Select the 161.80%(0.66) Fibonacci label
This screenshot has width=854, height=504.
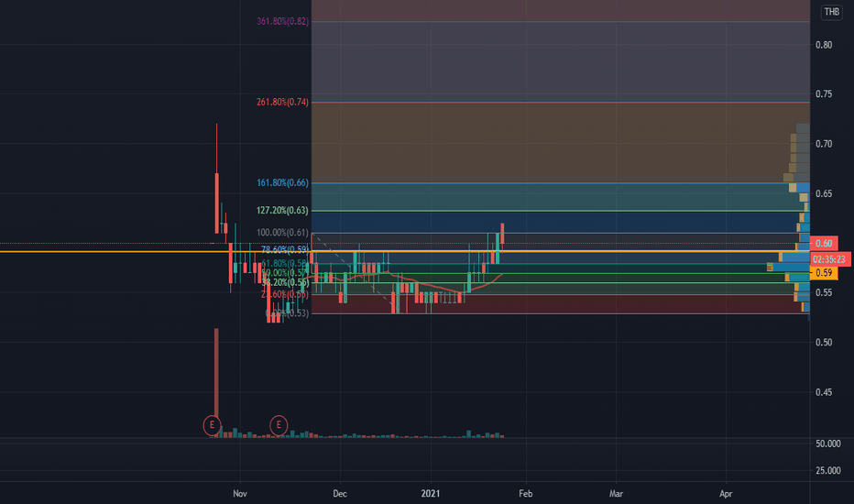click(282, 182)
